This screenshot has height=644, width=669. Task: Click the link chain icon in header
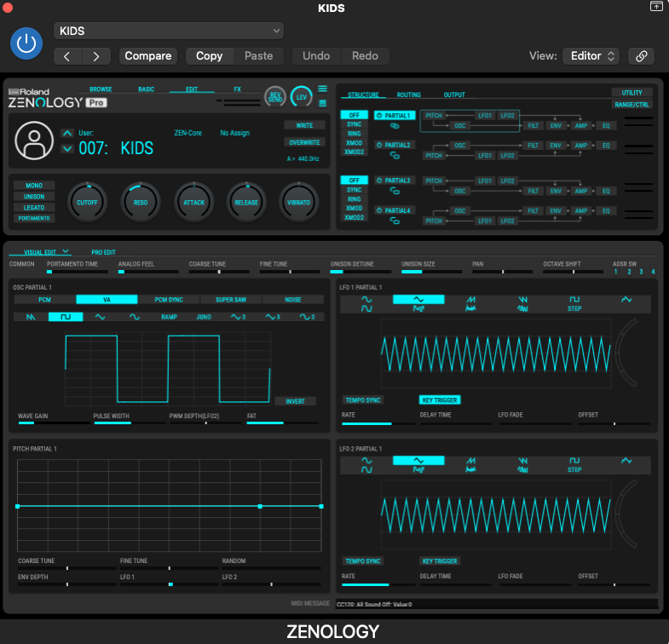tap(641, 56)
